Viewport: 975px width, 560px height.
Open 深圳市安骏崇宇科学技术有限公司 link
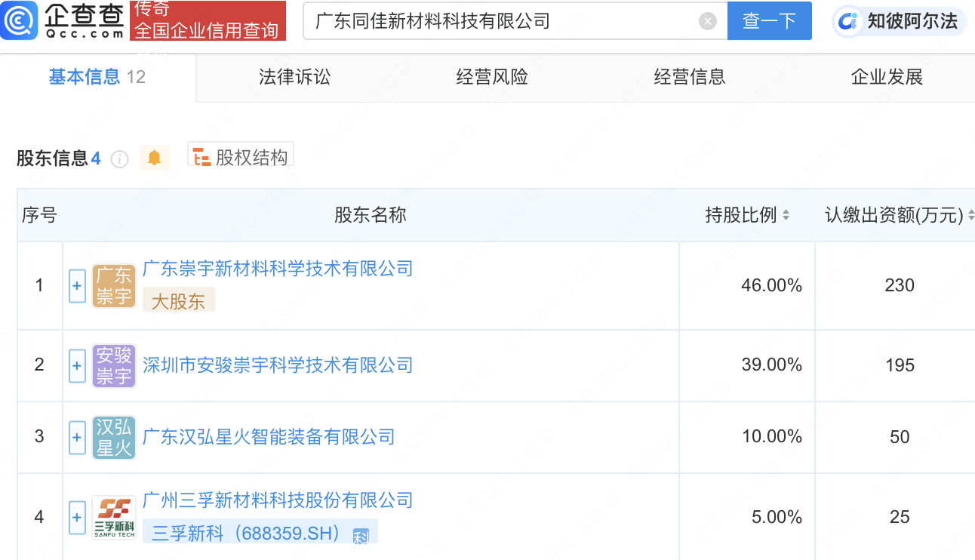(x=278, y=365)
